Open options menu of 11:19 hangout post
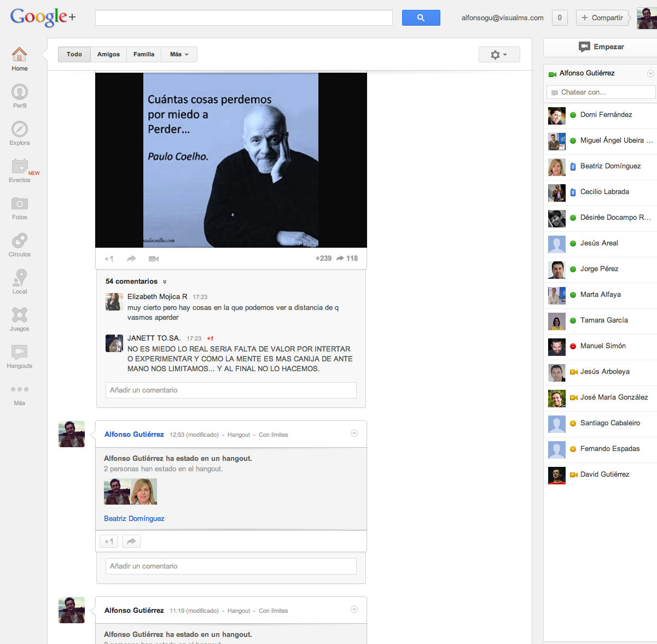The width and height of the screenshot is (657, 644). 354,610
